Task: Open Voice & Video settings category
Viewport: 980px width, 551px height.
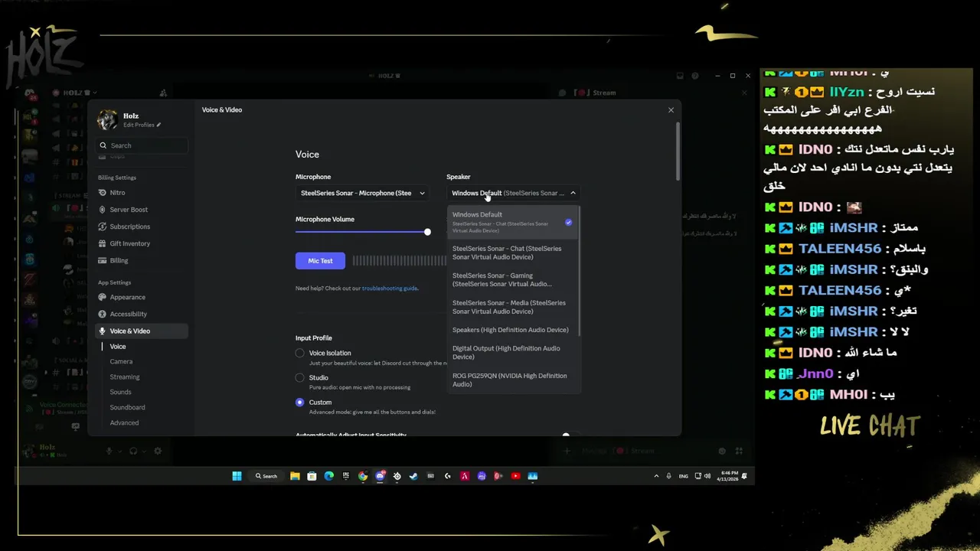Action: (x=142, y=331)
